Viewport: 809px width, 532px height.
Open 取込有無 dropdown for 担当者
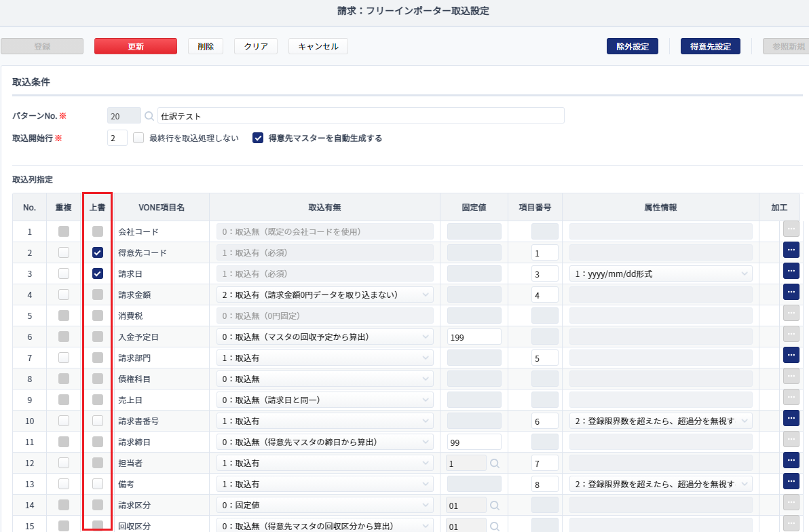(x=324, y=463)
